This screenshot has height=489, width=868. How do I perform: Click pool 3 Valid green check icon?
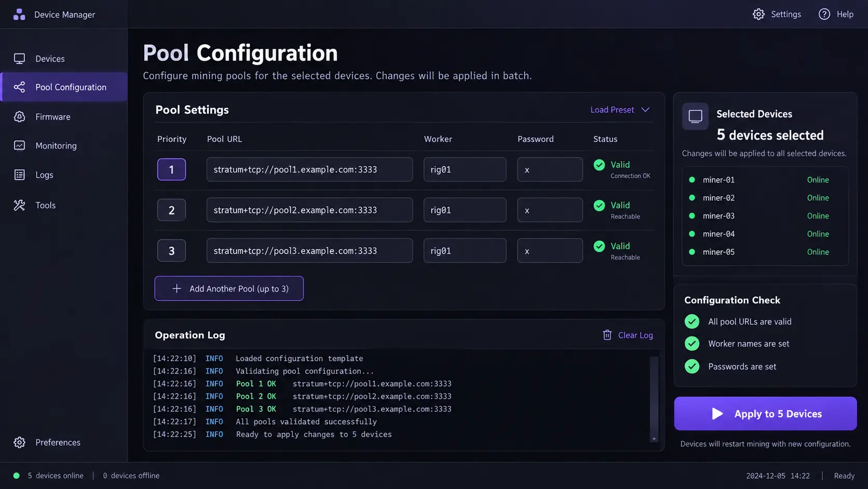click(599, 246)
